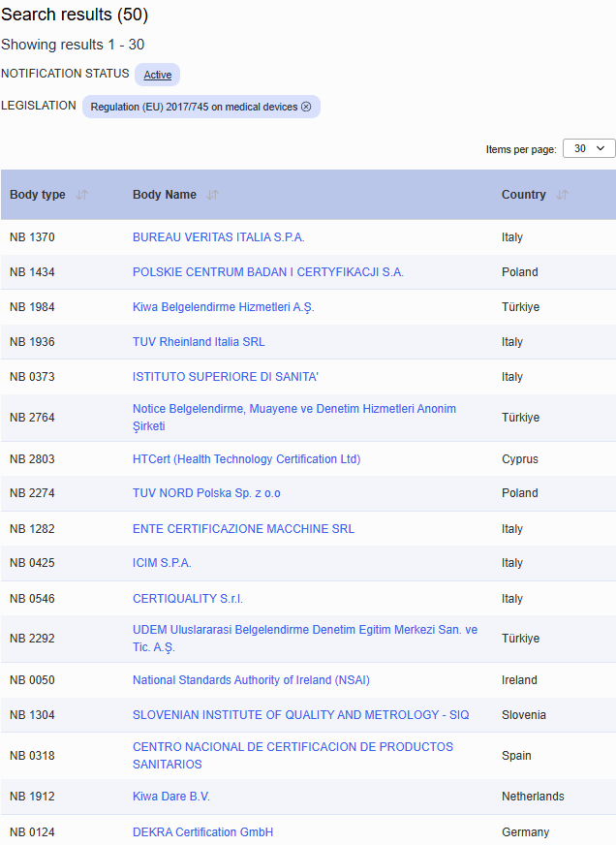Screen dimensions: 616x845
Task: Open Notice Belgelendirme, Muayene ve Denetim link
Action: (294, 417)
